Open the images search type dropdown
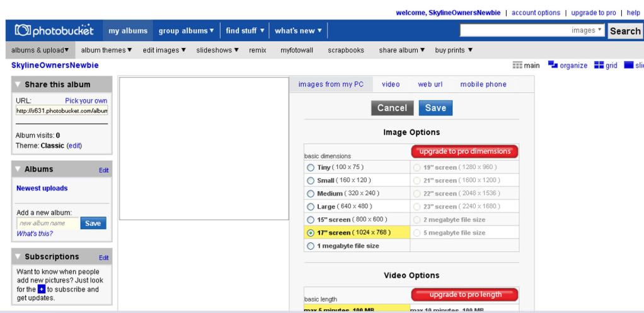 [x=586, y=30]
